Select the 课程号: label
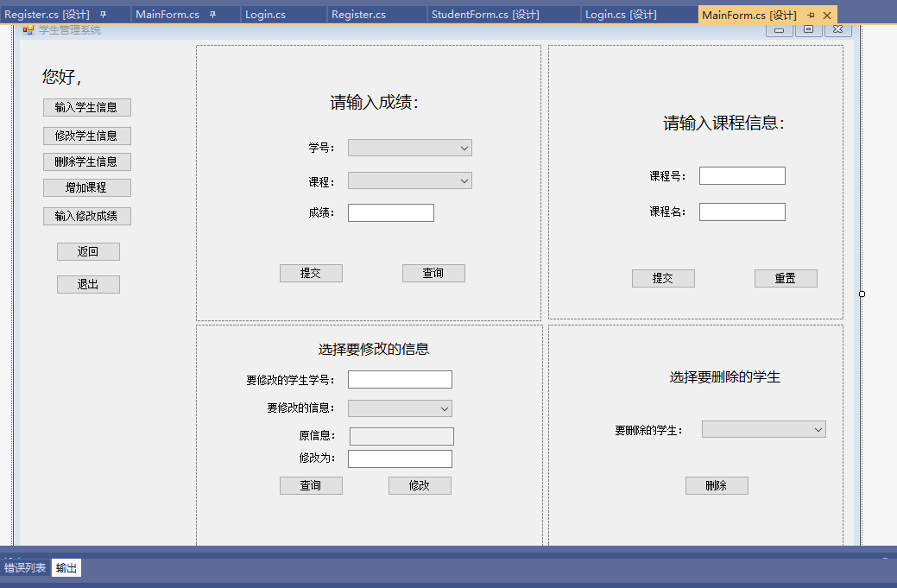 [x=667, y=176]
